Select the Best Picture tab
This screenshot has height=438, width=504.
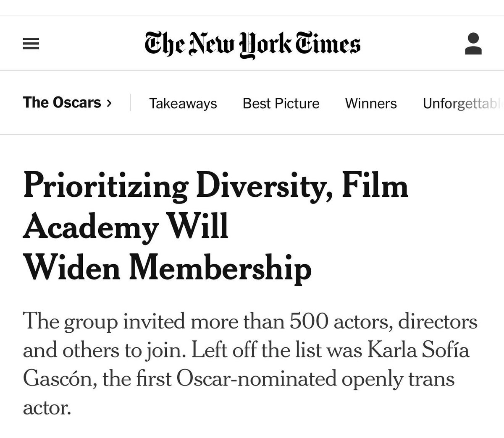(281, 103)
